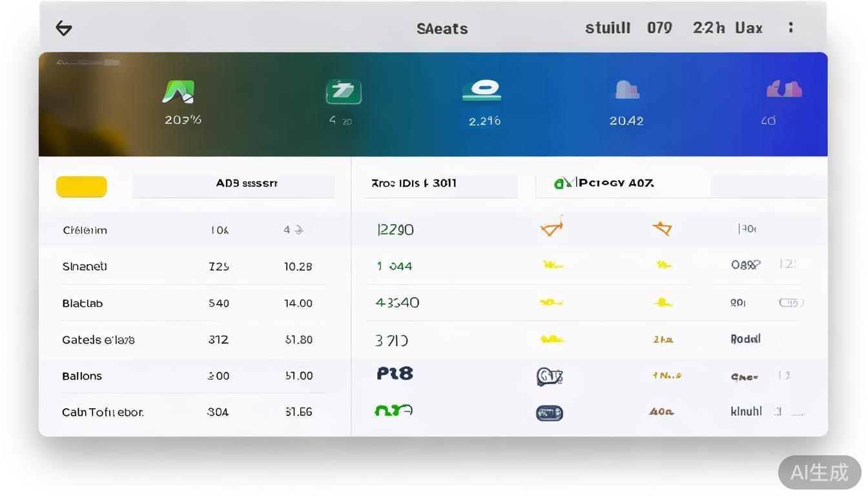Click the back arrow icon
Screen dimensions: 868x496
[x=63, y=28]
